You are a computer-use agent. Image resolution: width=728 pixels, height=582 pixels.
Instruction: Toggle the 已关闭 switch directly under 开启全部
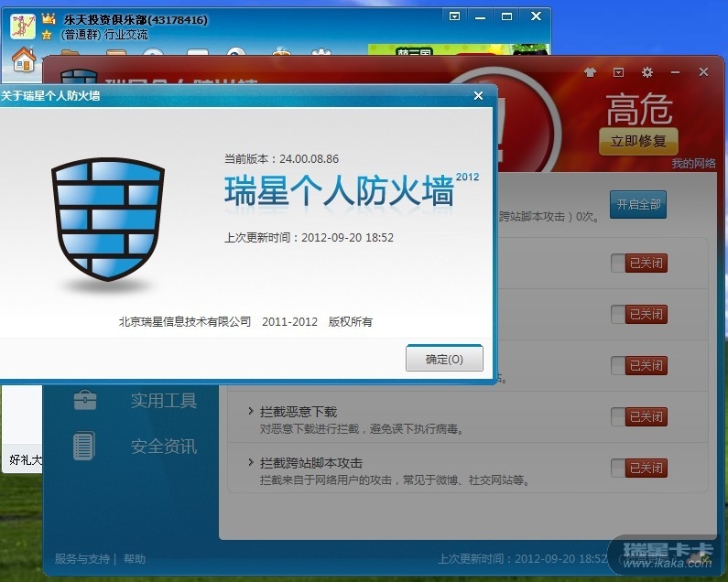(639, 264)
